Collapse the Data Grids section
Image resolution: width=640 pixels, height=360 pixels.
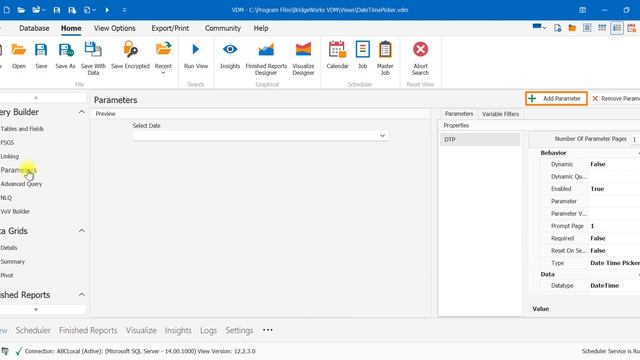pos(82,231)
